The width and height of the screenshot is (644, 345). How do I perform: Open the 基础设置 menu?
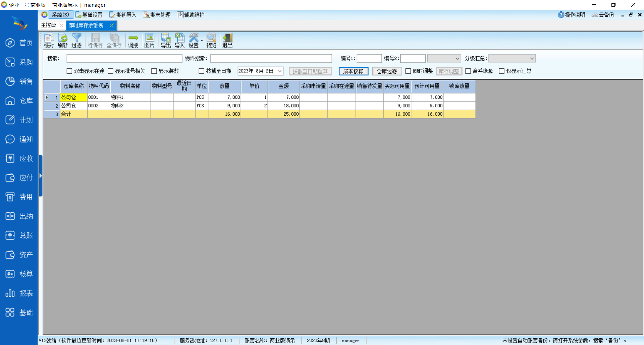click(x=89, y=15)
